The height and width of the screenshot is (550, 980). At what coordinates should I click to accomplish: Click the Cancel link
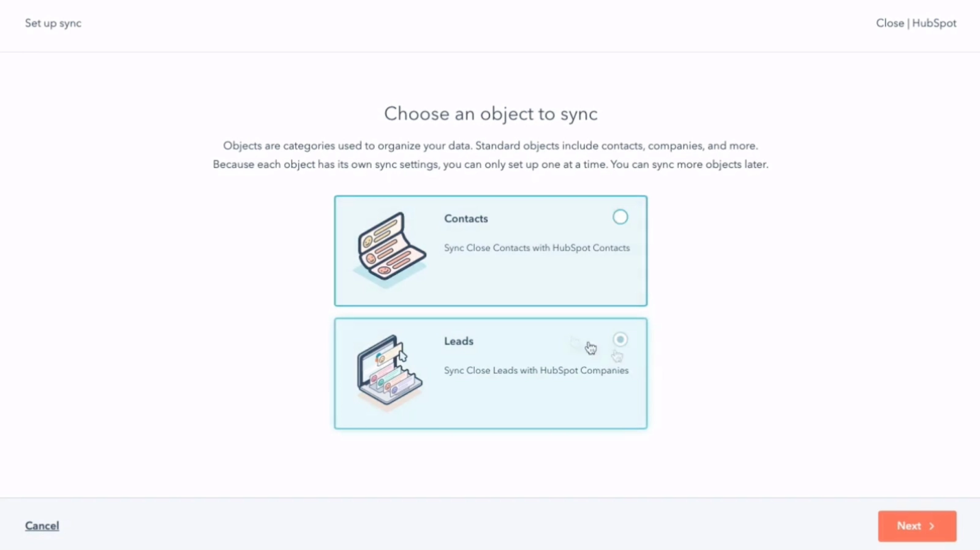(x=42, y=526)
